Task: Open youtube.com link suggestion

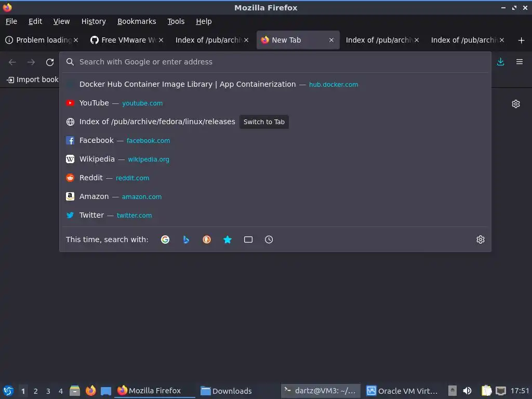Action: pos(142,103)
